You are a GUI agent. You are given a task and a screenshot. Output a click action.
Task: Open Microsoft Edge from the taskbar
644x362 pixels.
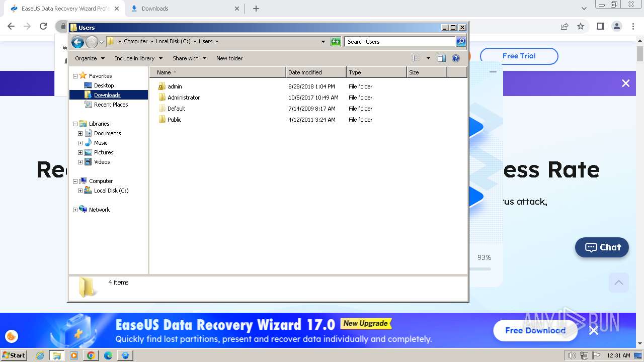(108, 355)
